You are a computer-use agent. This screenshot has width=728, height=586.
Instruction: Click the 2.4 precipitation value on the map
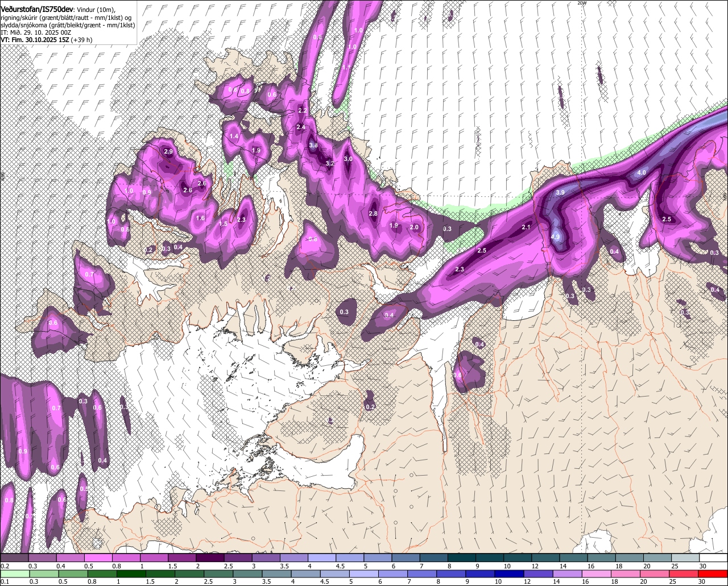301,127
